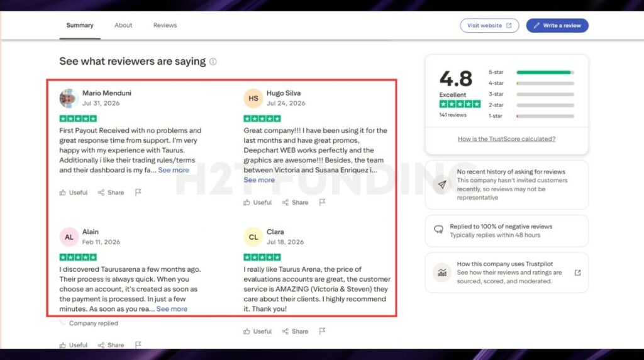Click No recent history of asking for reviews
The height and width of the screenshot is (360, 644).
click(511, 172)
